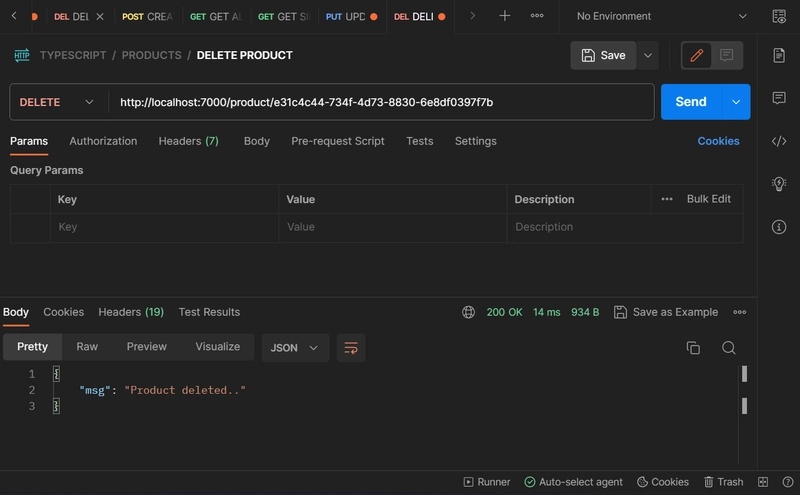Screen dimensions: 800x495
Task: Open request info icon in sidebar
Action: point(779,227)
